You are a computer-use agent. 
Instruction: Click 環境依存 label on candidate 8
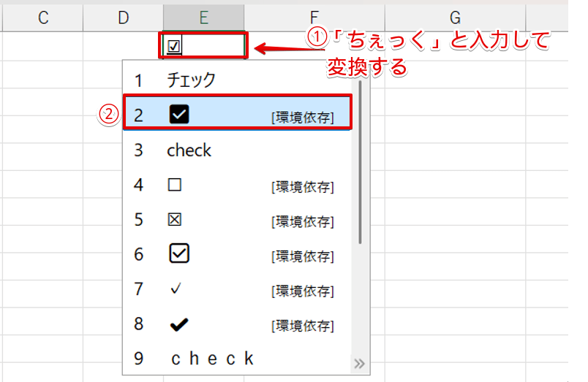point(303,326)
